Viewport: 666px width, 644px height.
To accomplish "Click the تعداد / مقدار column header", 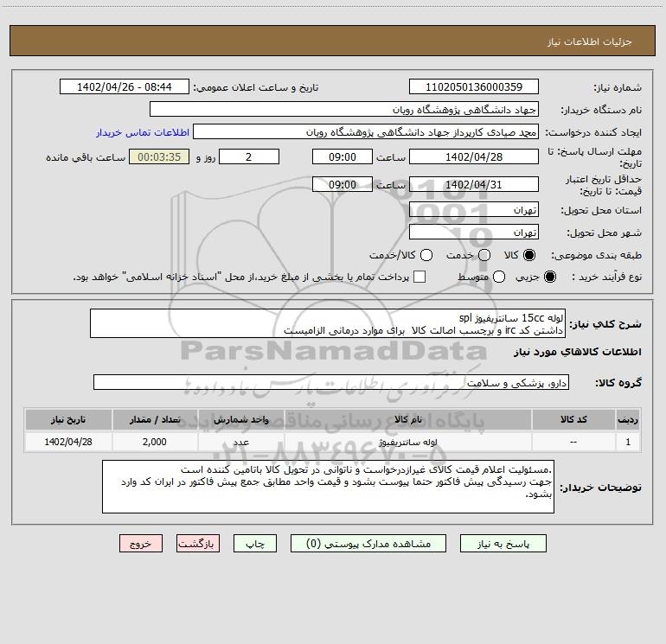I will [155, 419].
